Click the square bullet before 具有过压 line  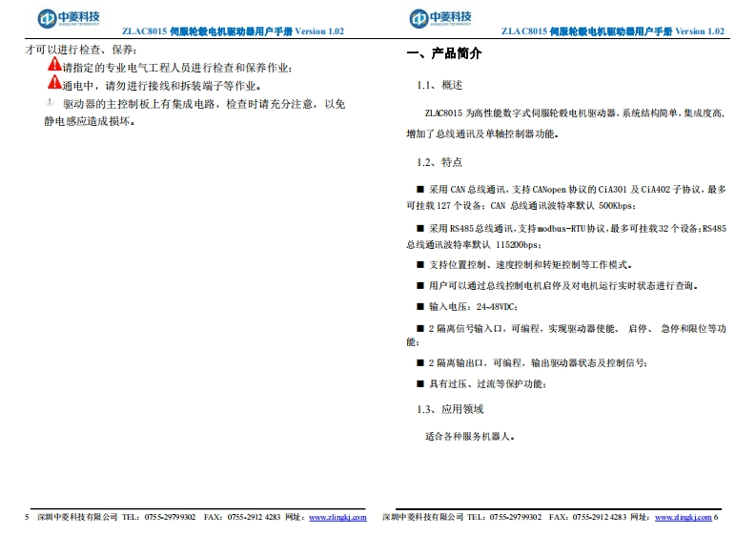click(420, 383)
